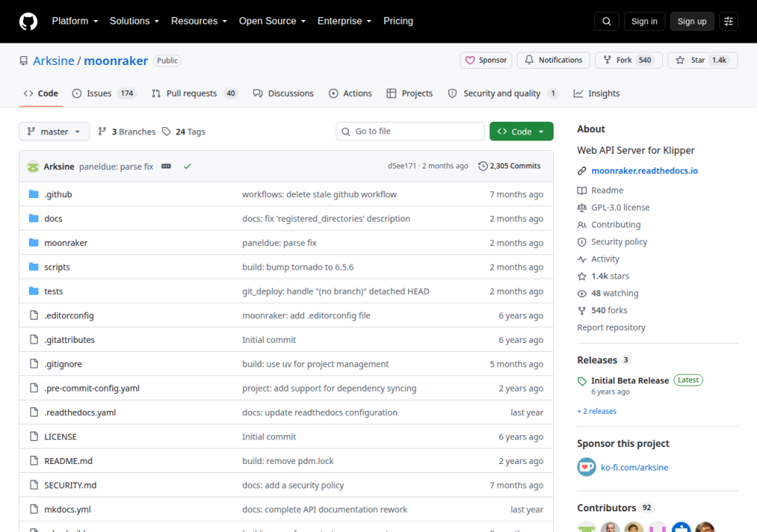Switch to the Actions tab
Screen dimensions: 757x532
click(x=350, y=93)
